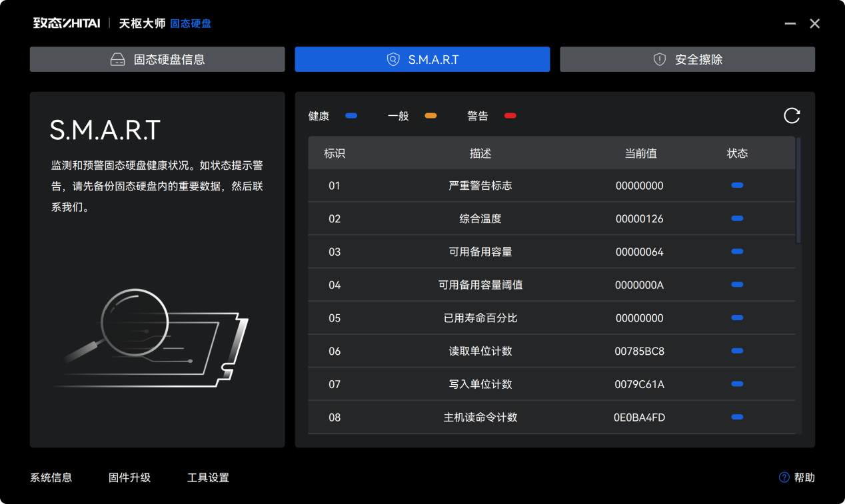Click the 描述 column header
Image resolution: width=845 pixels, height=504 pixels.
480,153
